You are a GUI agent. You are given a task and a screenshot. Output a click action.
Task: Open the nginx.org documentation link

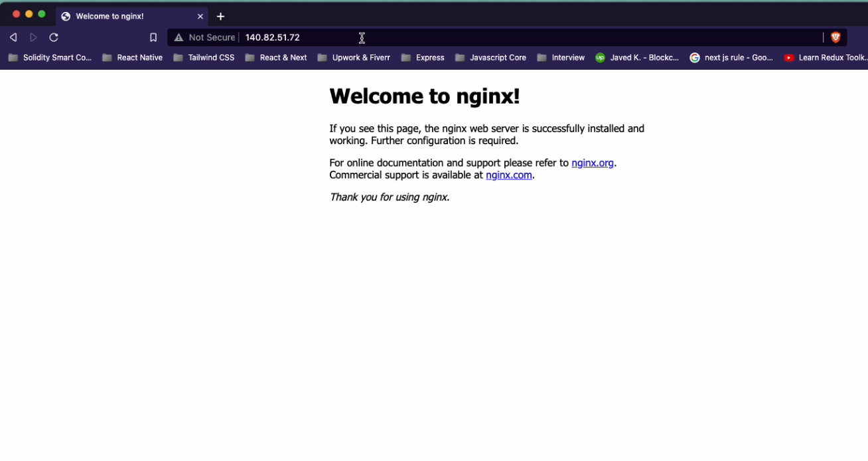(x=592, y=163)
